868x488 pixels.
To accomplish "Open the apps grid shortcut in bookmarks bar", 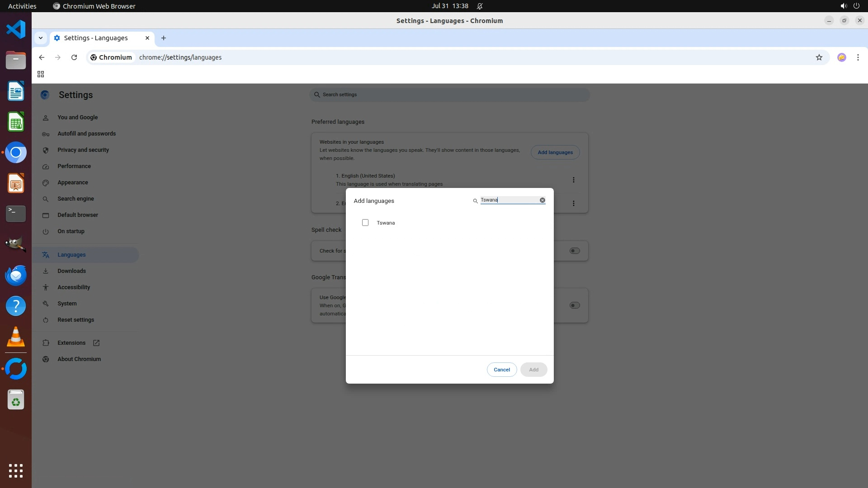I will 41,74.
